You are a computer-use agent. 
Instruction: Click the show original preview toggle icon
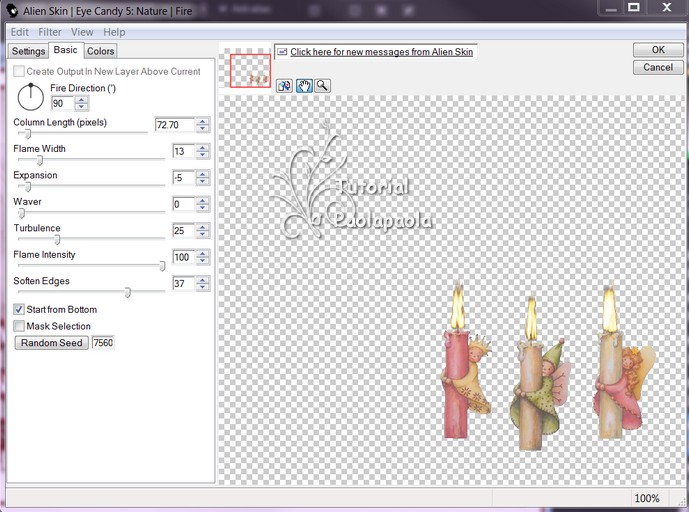pyautogui.click(x=284, y=85)
